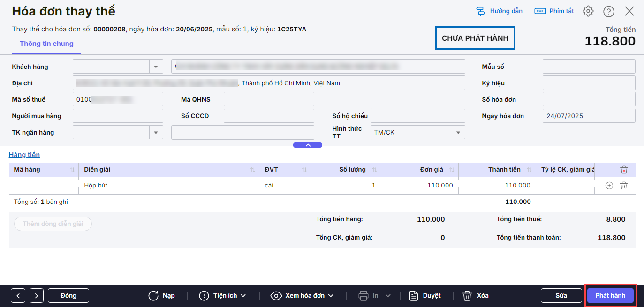
Task: Click the add row plus icon
Action: tap(609, 186)
